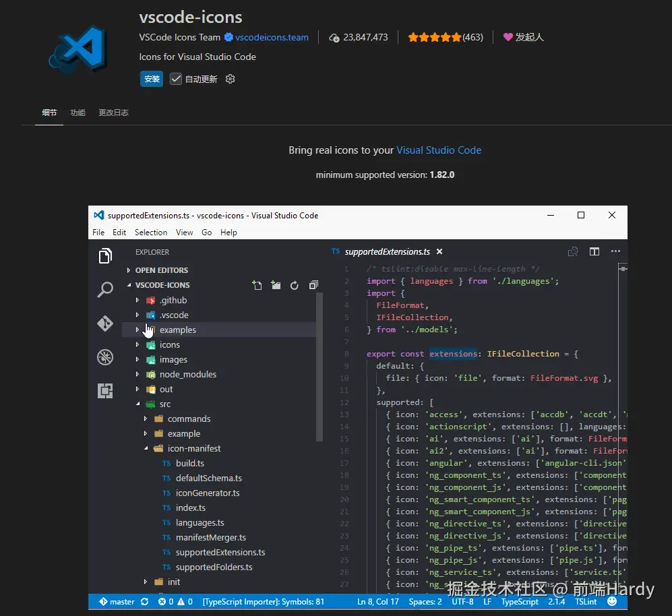Open the Extensions activity bar icon

105,390
